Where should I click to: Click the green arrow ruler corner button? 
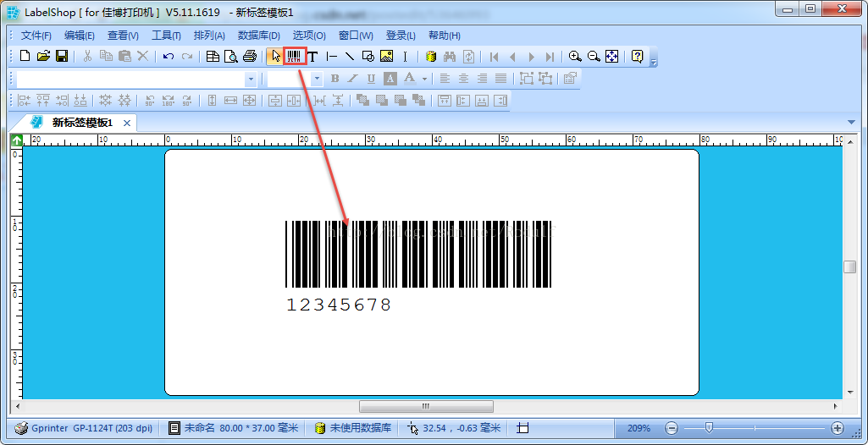[17, 140]
